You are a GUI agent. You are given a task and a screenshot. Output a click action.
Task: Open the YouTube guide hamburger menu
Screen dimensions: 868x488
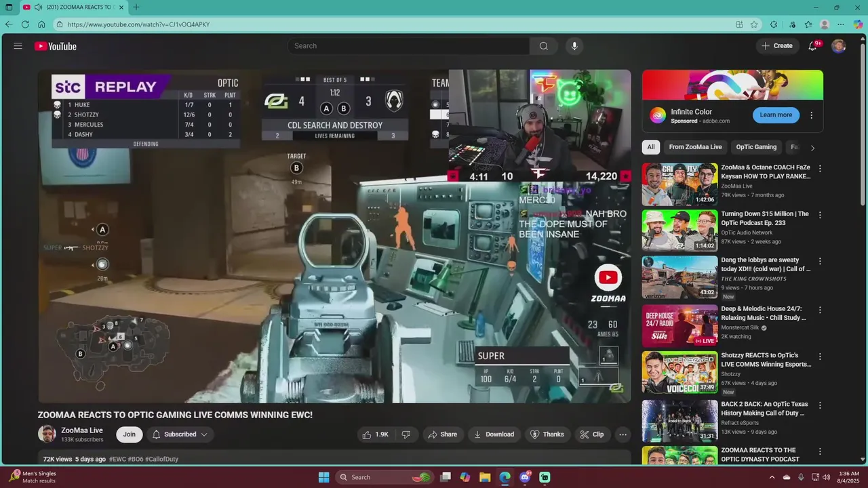pos(18,46)
